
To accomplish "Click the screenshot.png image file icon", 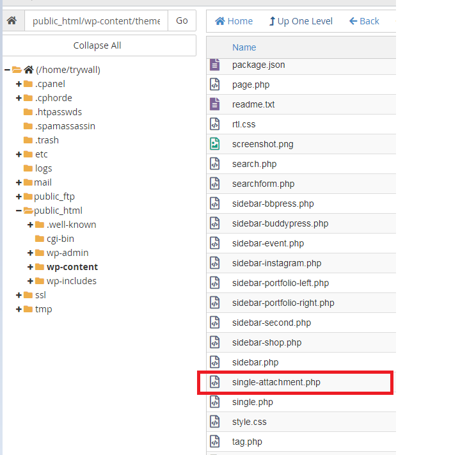I will click(x=215, y=144).
